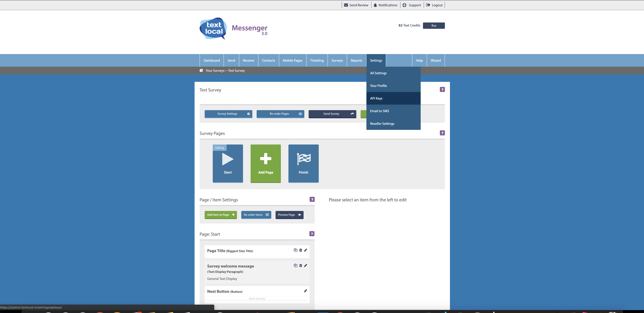This screenshot has height=313, width=644.
Task: Edit the Survey welcome message pencil
Action: [305, 266]
